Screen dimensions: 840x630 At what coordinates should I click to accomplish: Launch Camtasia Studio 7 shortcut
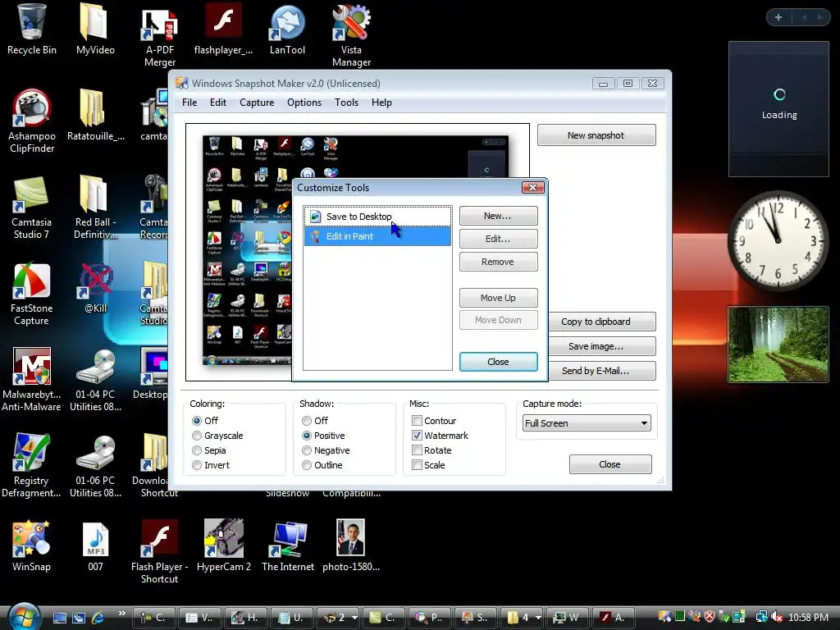(x=32, y=208)
